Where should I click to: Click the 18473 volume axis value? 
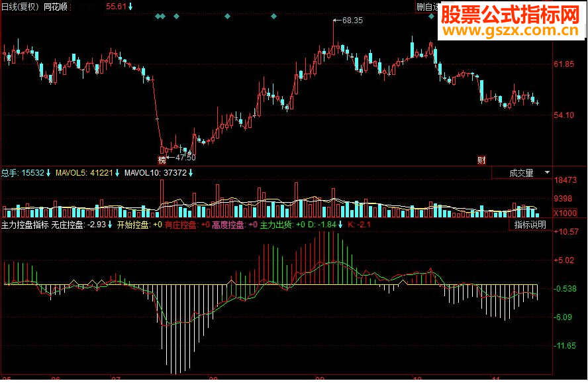click(x=565, y=180)
